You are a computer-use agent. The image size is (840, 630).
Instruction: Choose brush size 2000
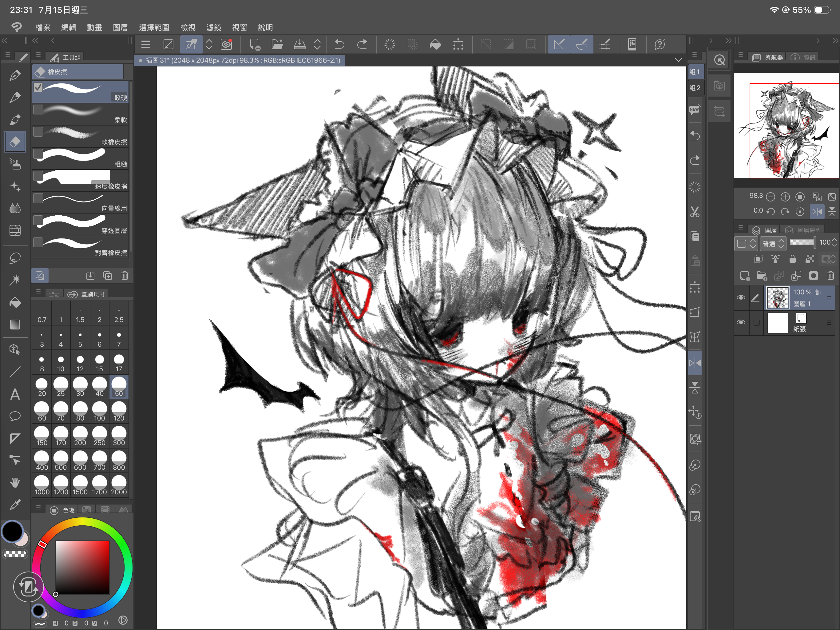click(x=119, y=485)
